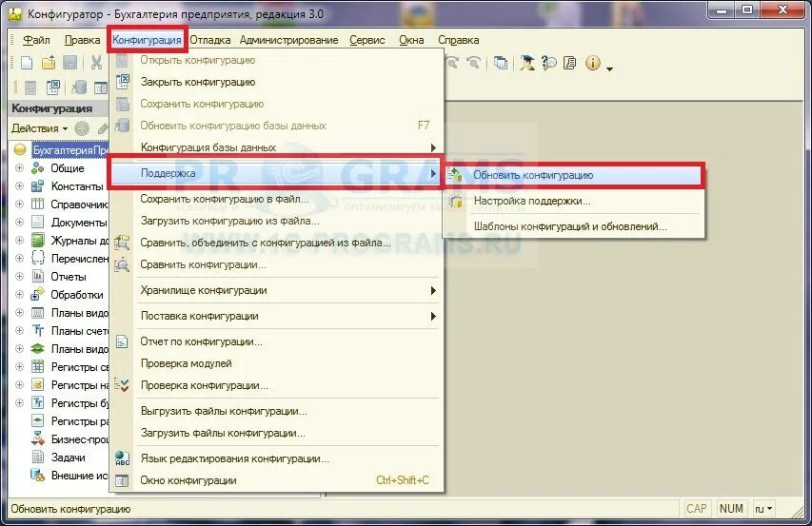The width and height of the screenshot is (812, 526).
Task: Choose Настройка поддержки...
Action: point(574,201)
